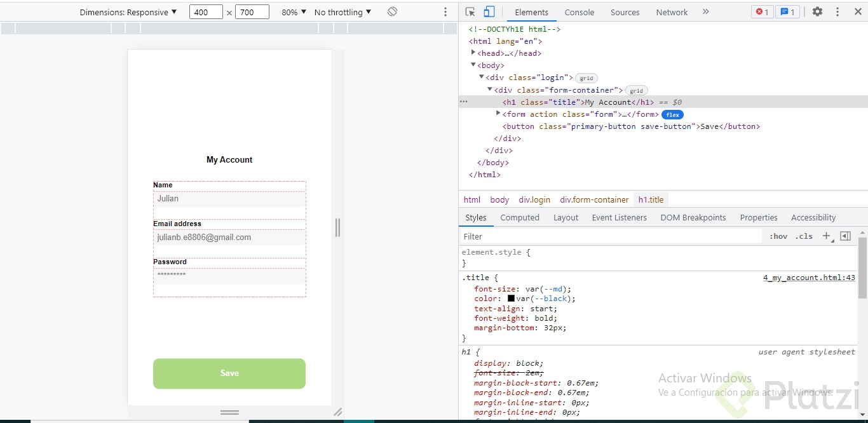Click the div.login breadcrumb
The width and height of the screenshot is (868, 423).
point(534,199)
